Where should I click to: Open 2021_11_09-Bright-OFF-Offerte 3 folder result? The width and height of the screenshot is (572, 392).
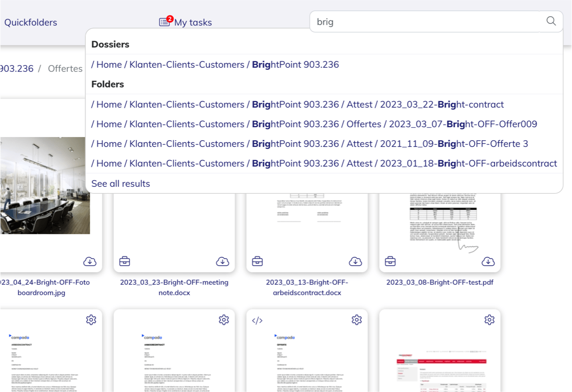point(309,144)
